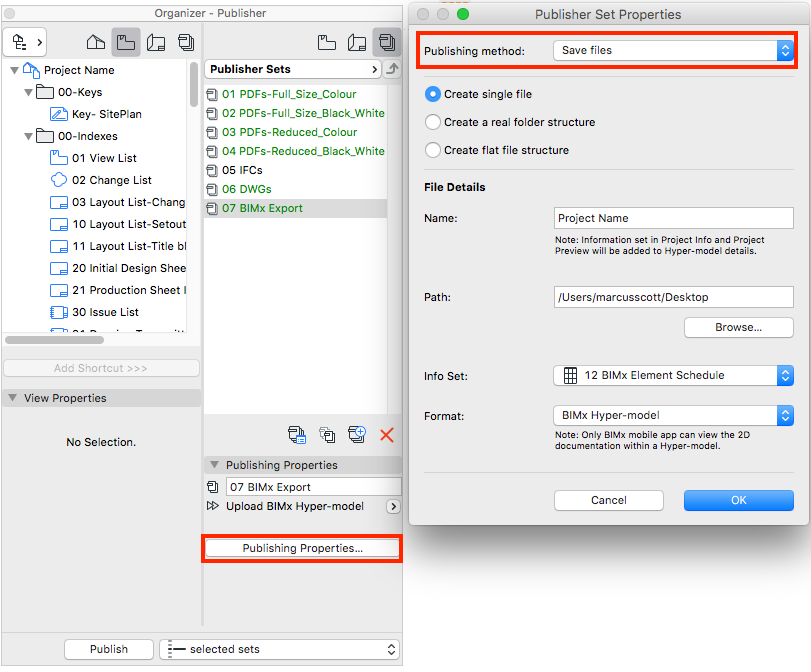Select right pane Publisher Sets icon
The height and width of the screenshot is (672, 811).
[386, 42]
